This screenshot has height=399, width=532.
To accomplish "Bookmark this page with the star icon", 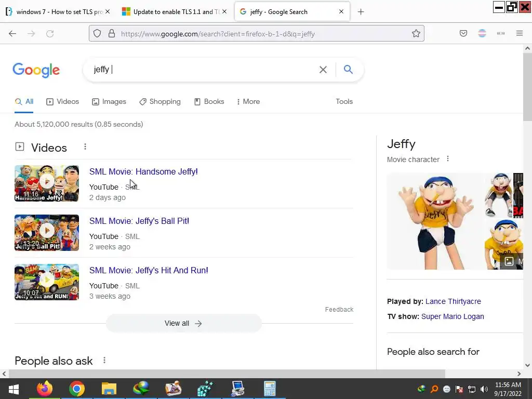I will coord(416,34).
